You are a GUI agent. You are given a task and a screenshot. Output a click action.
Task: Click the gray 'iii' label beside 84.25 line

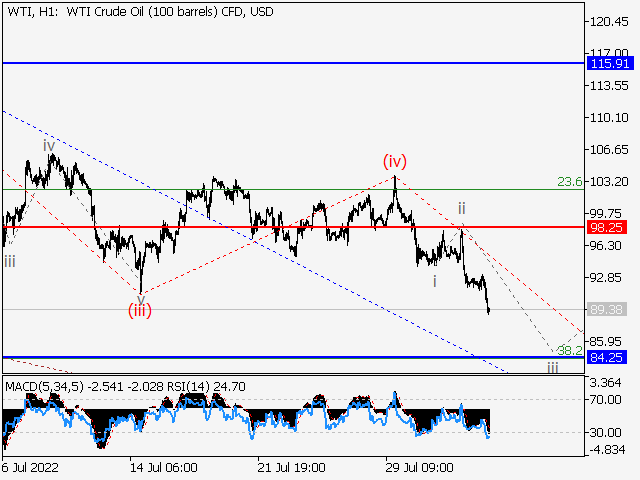tap(553, 368)
